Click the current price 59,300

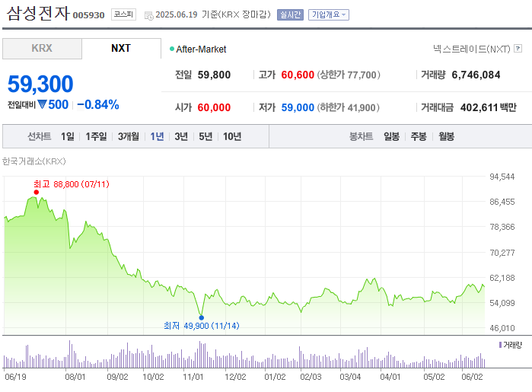40,84
